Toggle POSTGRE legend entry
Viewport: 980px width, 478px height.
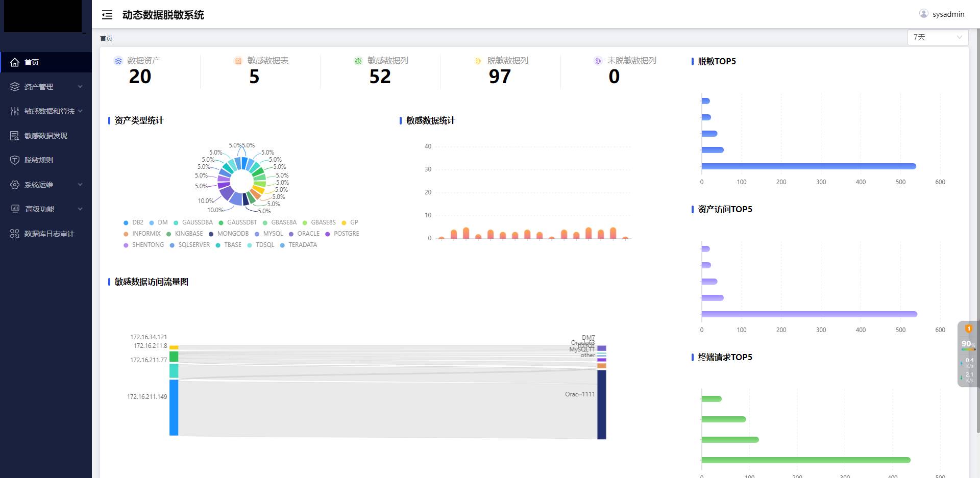pyautogui.click(x=342, y=234)
